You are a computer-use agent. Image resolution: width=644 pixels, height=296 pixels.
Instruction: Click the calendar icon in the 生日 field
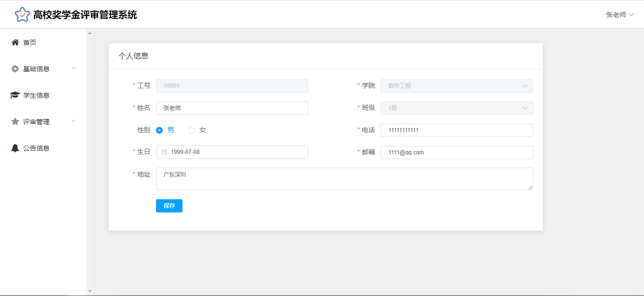(165, 152)
